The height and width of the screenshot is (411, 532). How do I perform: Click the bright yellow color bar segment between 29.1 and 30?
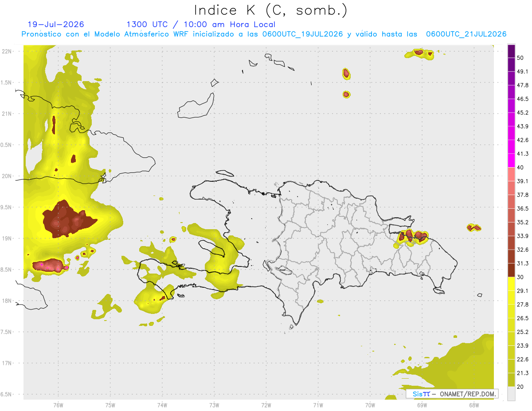point(511,284)
